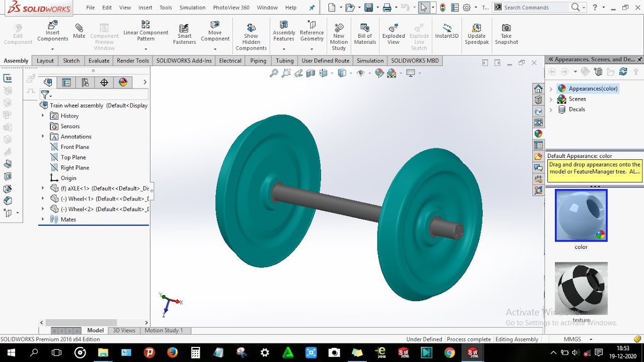The height and width of the screenshot is (362, 644).
Task: Open Windows Start button
Action: (11, 352)
